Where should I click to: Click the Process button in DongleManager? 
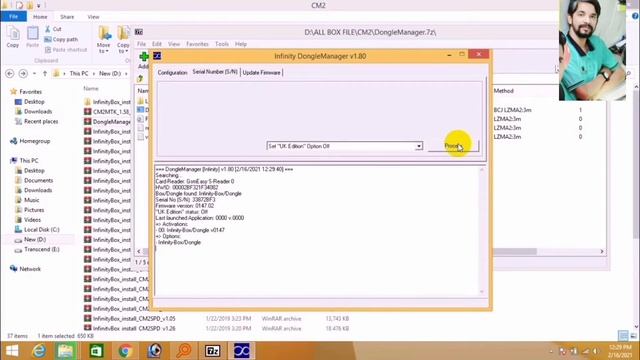coord(453,146)
